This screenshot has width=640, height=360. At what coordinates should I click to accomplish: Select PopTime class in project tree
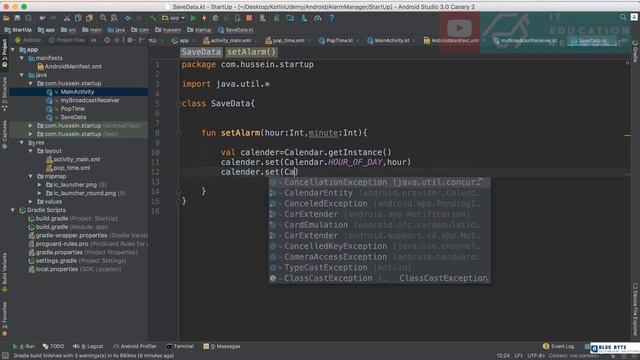[72, 109]
